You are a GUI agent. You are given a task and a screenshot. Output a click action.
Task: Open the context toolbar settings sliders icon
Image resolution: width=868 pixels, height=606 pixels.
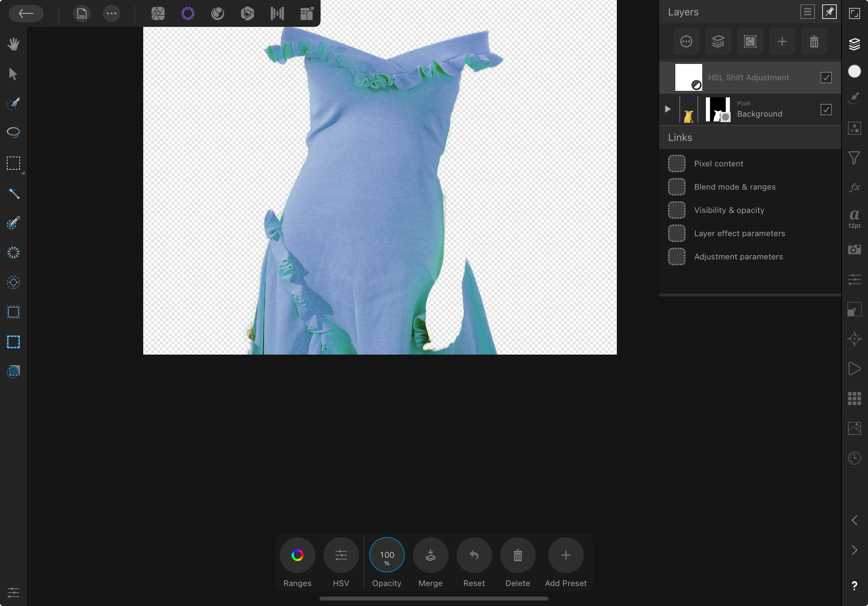(x=13, y=593)
